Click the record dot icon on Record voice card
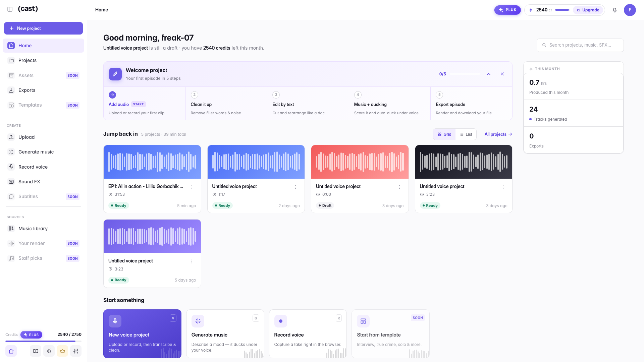Viewport: 644px width, 362px height. click(x=281, y=321)
